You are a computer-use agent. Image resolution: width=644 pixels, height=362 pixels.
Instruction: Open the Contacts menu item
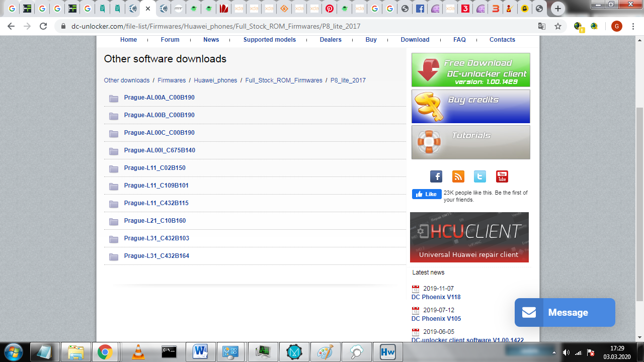coord(502,40)
